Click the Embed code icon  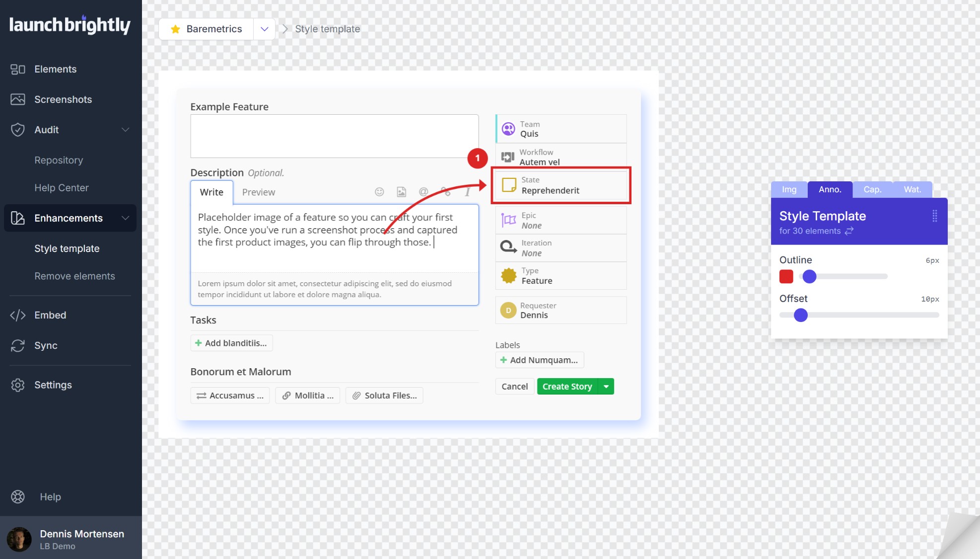click(x=18, y=315)
